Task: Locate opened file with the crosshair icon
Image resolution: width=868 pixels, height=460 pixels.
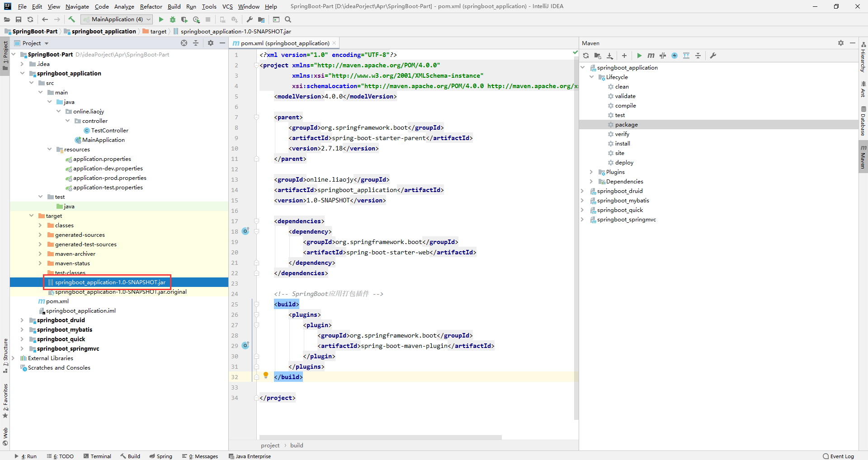Action: tap(184, 43)
